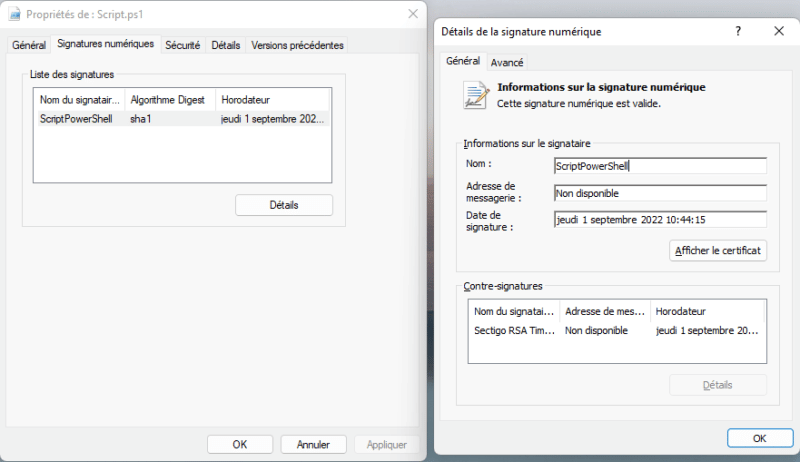Open the Avancé tab in signature details

pyautogui.click(x=507, y=62)
